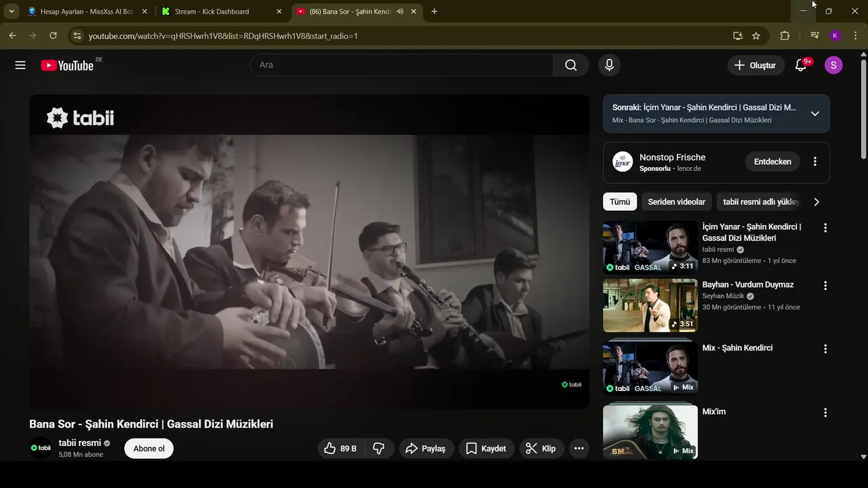Open Mix - Şahin Kendirci thumbnail
868x488 pixels.
650,368
